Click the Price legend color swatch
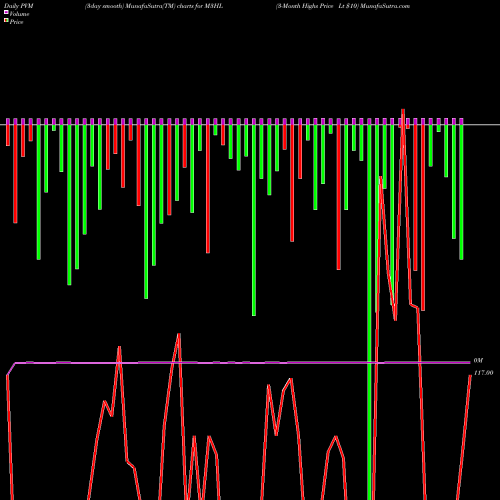The image size is (500, 500). (x=6, y=21)
